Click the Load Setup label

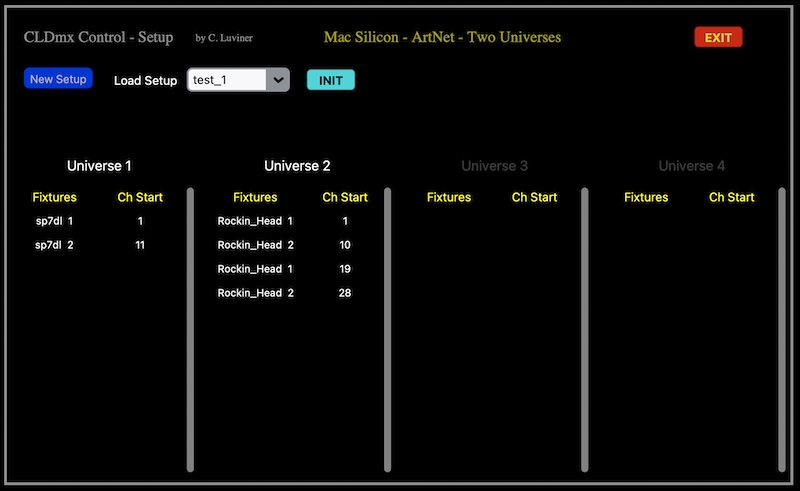tap(145, 81)
